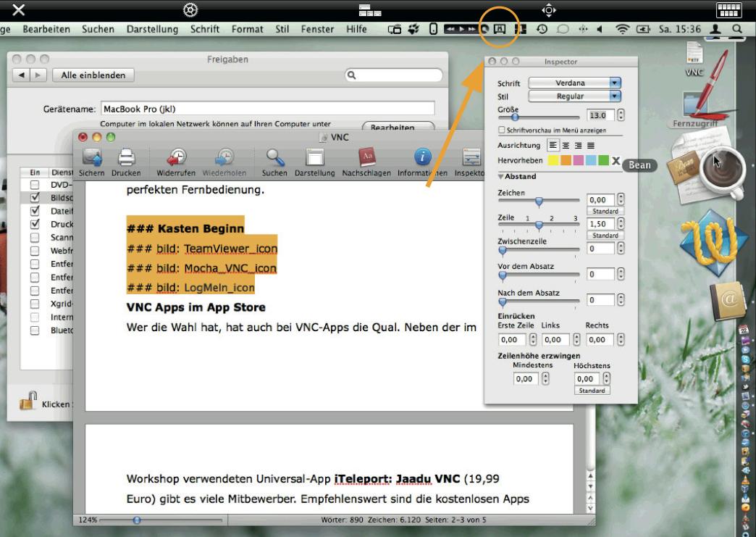This screenshot has height=537, width=756.
Task: Enable the Bluetooth service checkbox
Action: click(35, 330)
